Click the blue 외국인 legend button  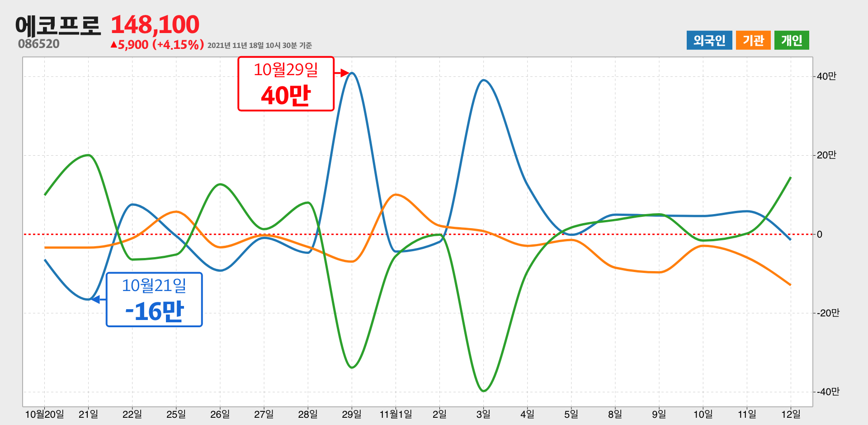tap(709, 40)
